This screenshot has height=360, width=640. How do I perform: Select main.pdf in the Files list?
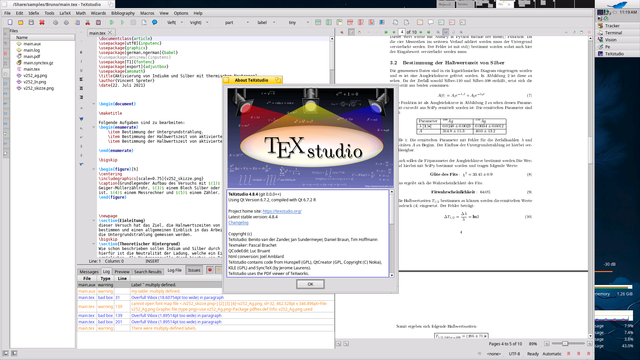tap(31, 56)
